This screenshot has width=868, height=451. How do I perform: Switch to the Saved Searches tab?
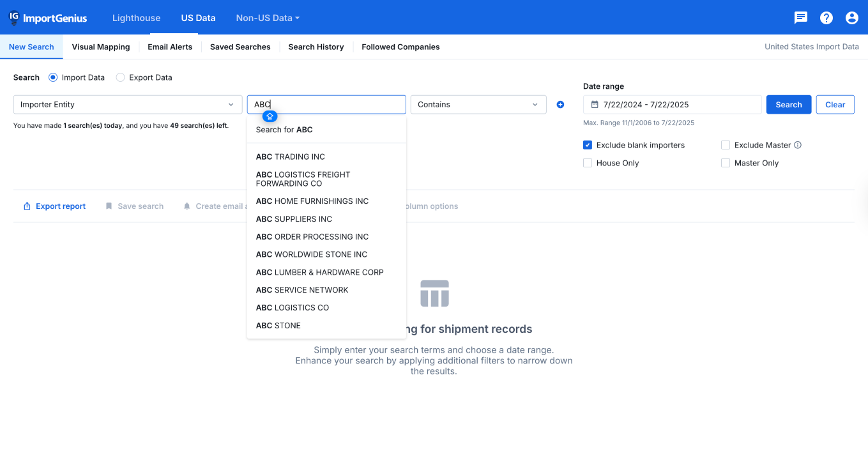click(x=240, y=47)
